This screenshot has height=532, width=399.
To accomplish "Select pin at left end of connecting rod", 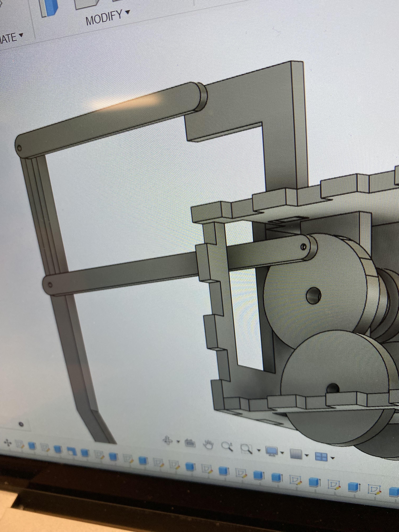I will (x=50, y=285).
